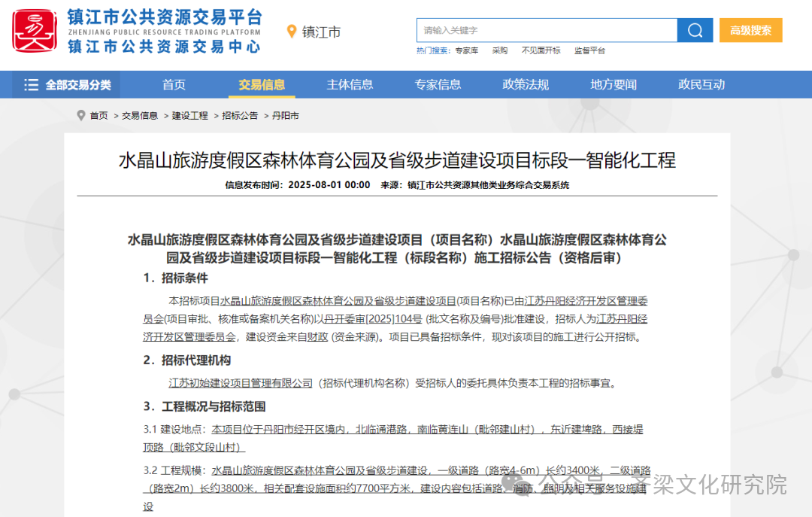This screenshot has height=517, width=812.
Task: Click hot search term 采购
Action: point(500,50)
